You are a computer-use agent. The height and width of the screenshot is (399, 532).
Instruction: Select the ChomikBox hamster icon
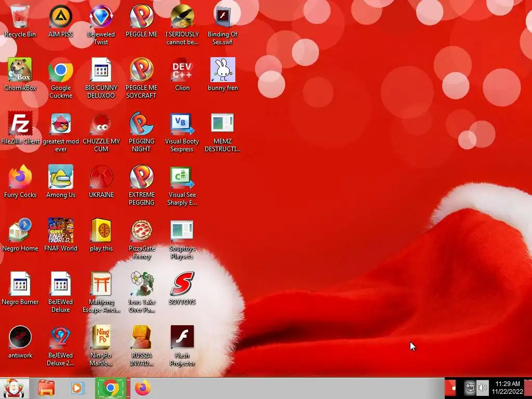(20, 75)
